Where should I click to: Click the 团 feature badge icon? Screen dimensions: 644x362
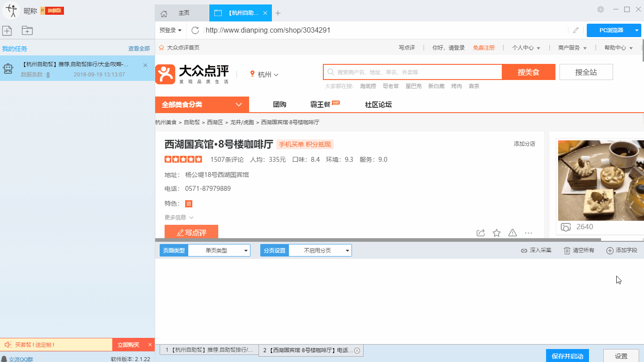[189, 204]
